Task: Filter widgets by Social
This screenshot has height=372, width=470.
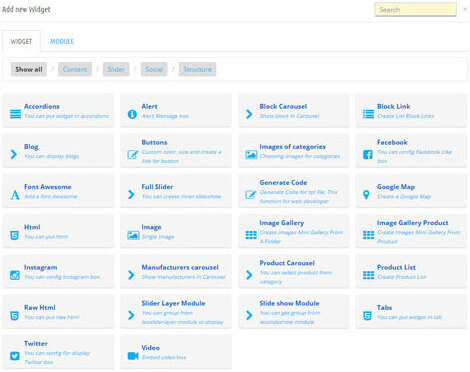Action: pyautogui.click(x=154, y=69)
